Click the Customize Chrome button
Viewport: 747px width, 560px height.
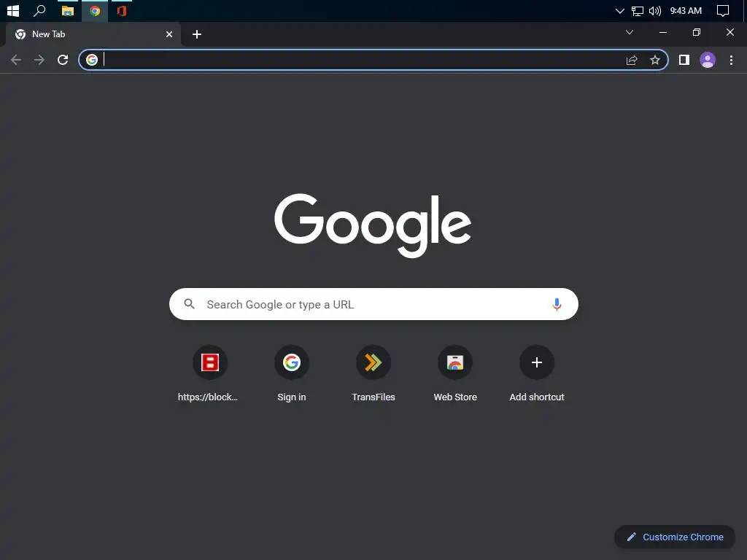[675, 537]
